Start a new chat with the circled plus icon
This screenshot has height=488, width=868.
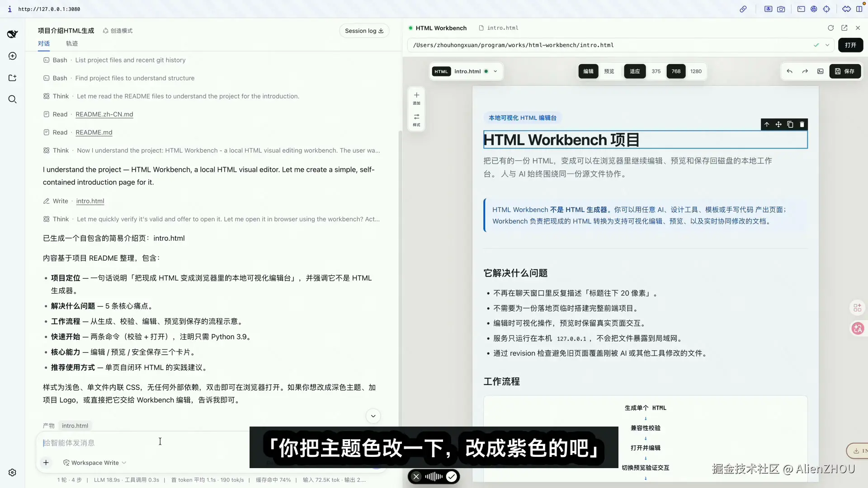(x=13, y=56)
